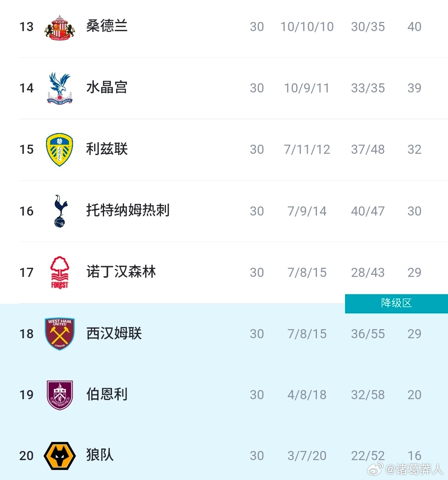Click the Wolves wolf head badge
The image size is (448, 480).
[x=59, y=456]
